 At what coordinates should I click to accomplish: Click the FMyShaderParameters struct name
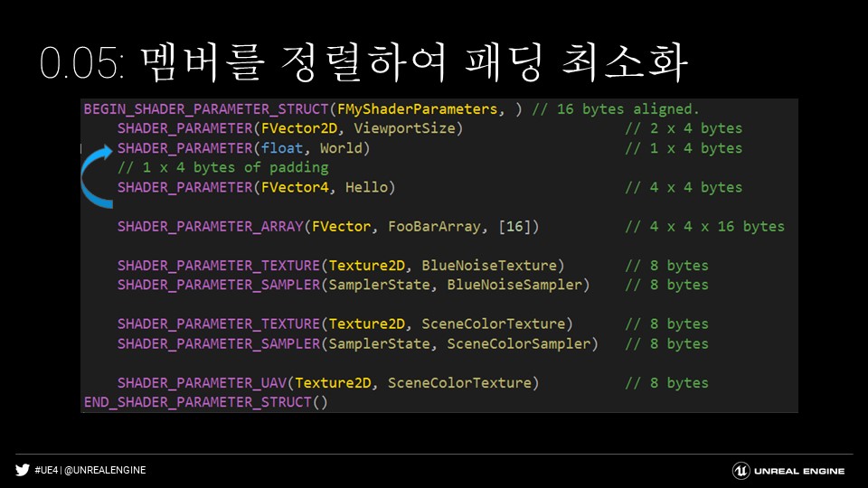coord(418,109)
